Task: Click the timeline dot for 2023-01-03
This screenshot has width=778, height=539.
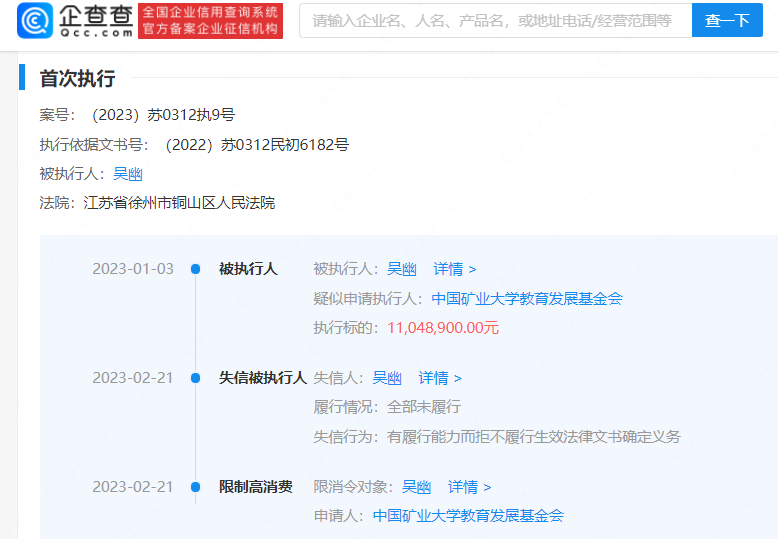Action: pos(195,269)
